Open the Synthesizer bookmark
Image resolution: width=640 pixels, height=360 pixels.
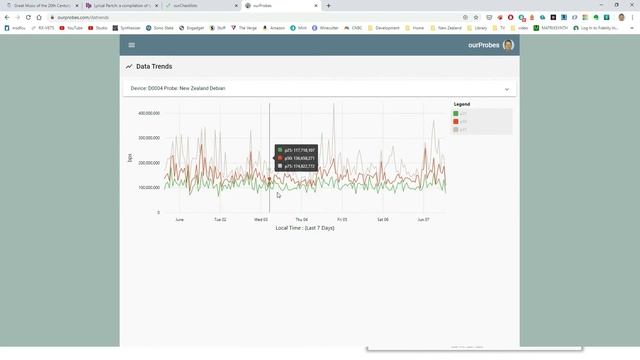127,28
